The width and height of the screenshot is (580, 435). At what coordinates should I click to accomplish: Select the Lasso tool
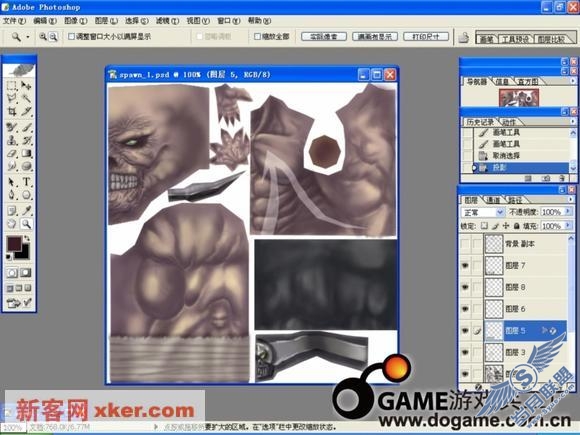(12, 98)
